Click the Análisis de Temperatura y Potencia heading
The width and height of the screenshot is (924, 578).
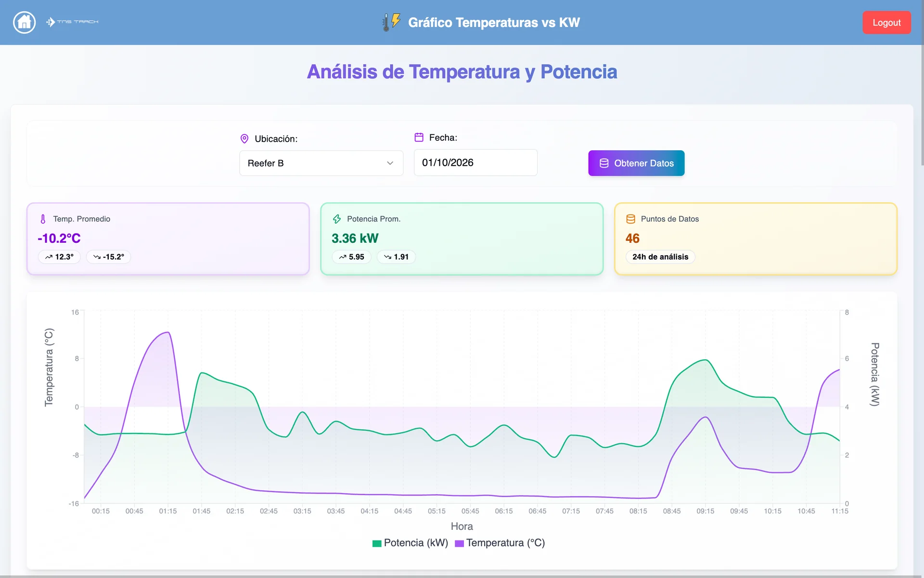point(462,72)
